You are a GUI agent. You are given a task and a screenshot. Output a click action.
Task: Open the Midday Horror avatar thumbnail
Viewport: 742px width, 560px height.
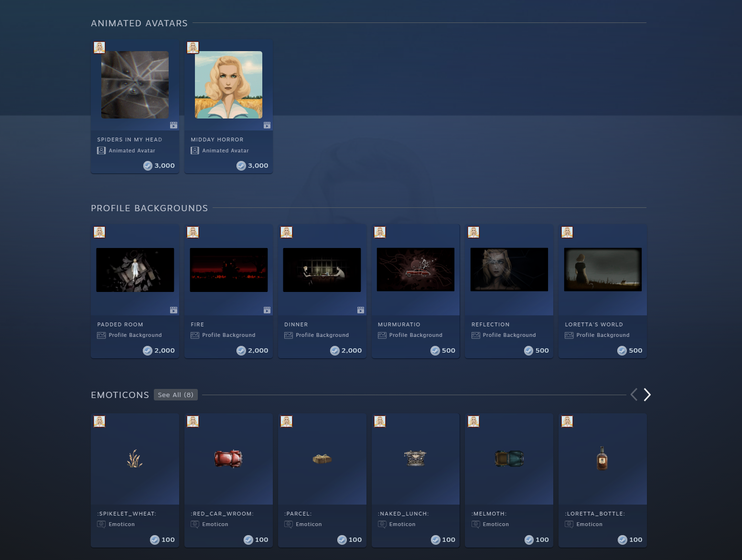pos(228,85)
